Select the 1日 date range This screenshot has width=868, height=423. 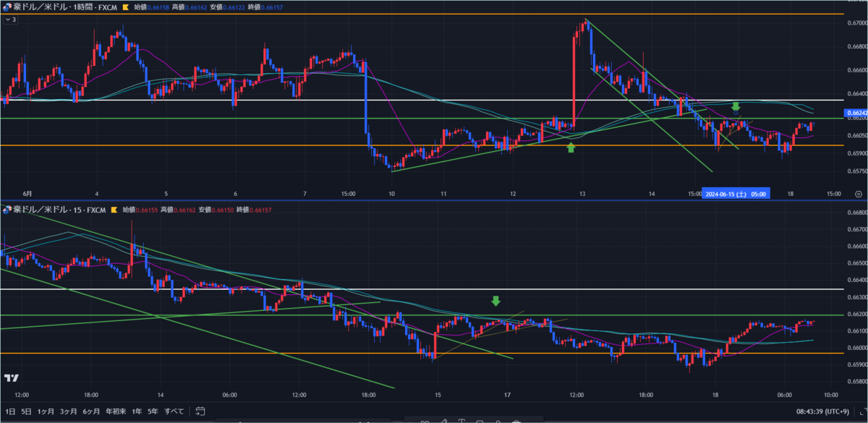pos(9,411)
